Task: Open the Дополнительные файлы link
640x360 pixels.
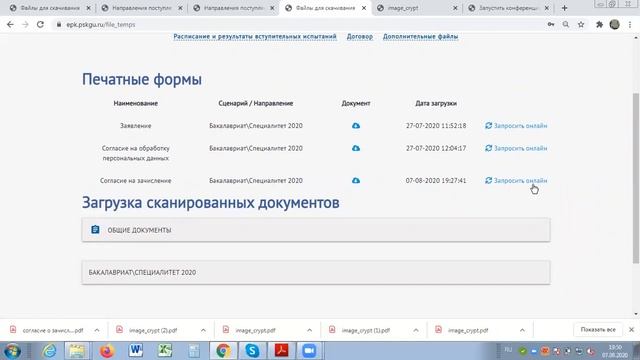Action: [420, 36]
